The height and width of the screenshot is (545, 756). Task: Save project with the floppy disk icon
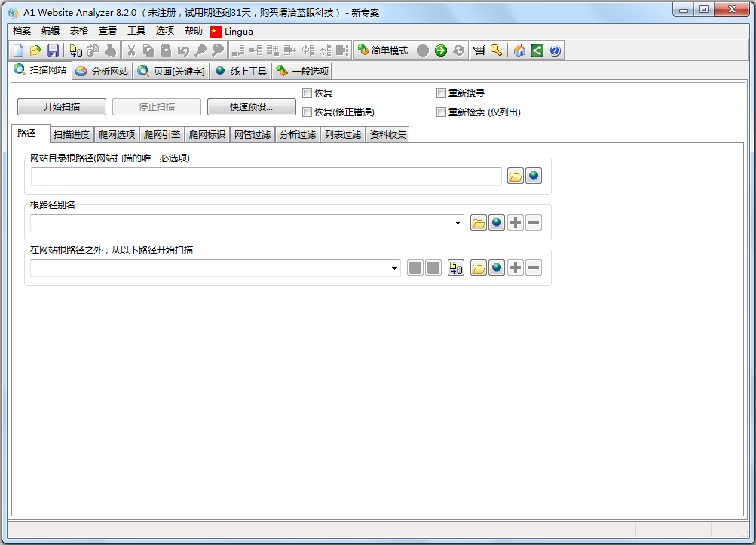[x=53, y=51]
